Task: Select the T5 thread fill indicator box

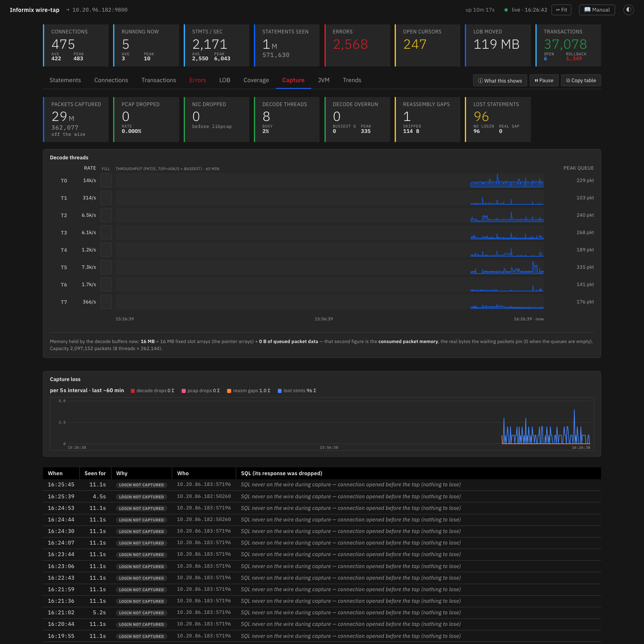Action: 106,267
